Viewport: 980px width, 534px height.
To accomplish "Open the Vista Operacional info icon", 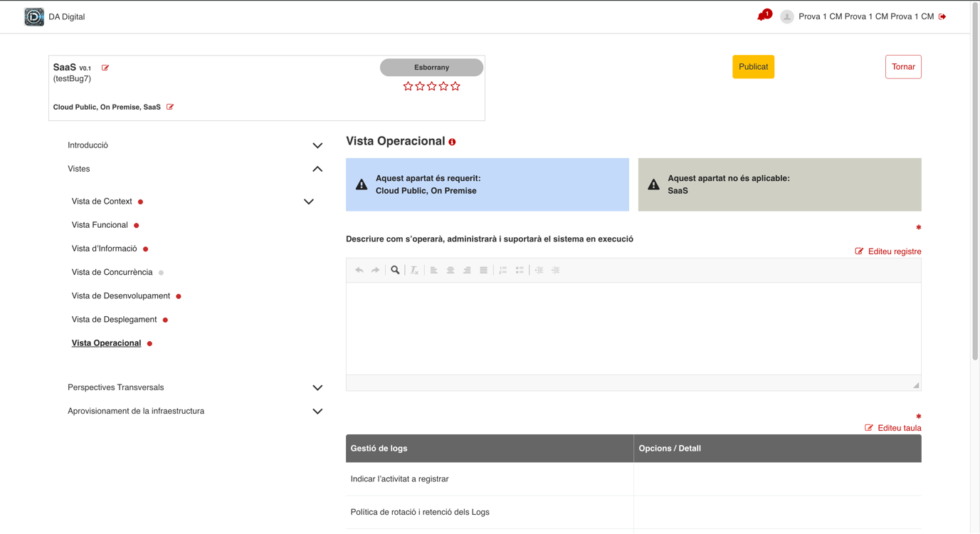I will (x=452, y=142).
